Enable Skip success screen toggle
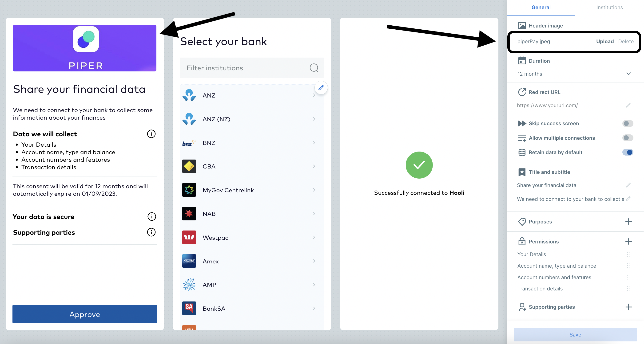Image resolution: width=644 pixels, height=344 pixels. pos(628,123)
